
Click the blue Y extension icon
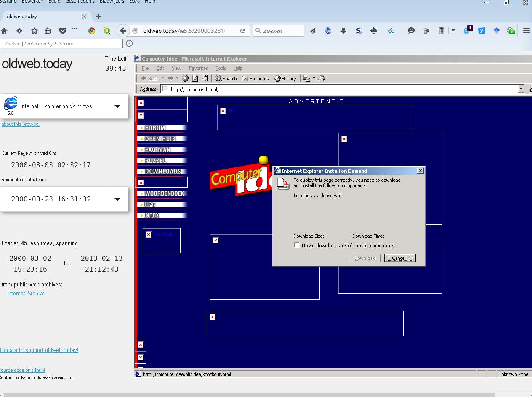(x=481, y=31)
